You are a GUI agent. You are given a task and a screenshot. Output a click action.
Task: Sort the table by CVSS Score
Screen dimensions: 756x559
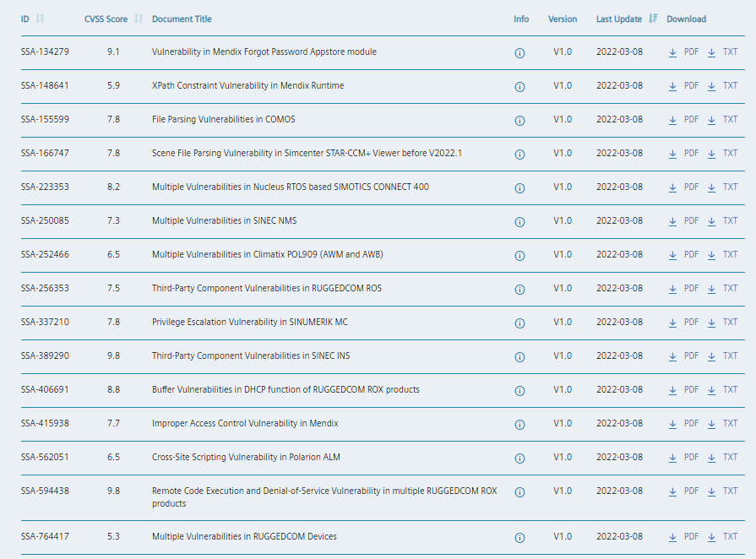click(x=139, y=19)
